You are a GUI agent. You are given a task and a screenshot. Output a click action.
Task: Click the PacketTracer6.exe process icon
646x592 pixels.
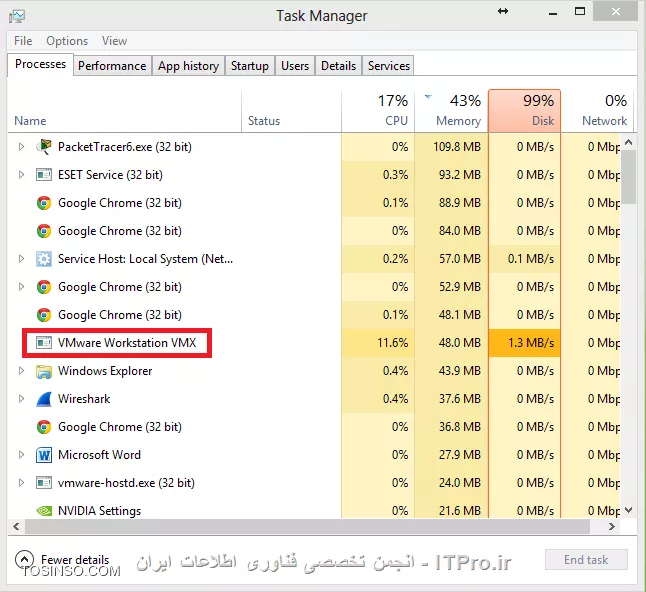click(x=44, y=147)
